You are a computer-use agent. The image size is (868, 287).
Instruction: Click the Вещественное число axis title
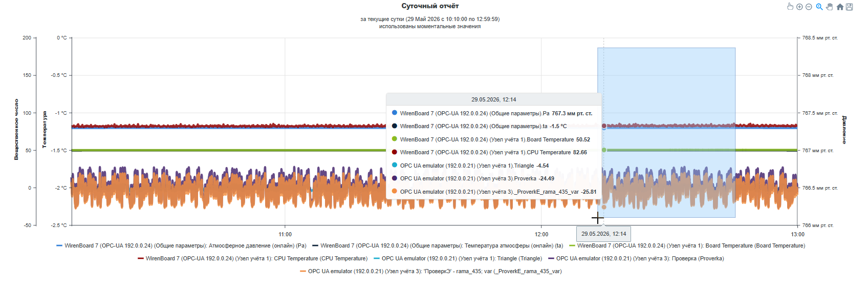[16, 130]
